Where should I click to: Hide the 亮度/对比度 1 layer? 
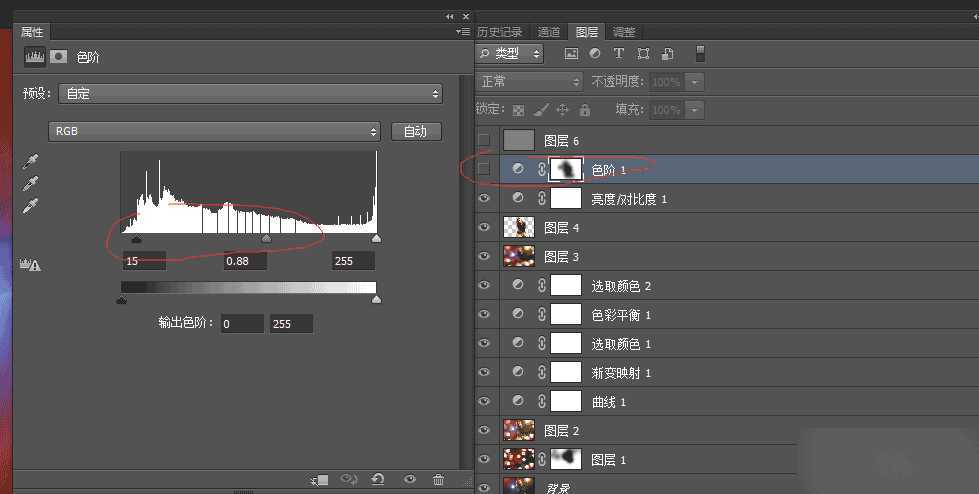click(485, 199)
